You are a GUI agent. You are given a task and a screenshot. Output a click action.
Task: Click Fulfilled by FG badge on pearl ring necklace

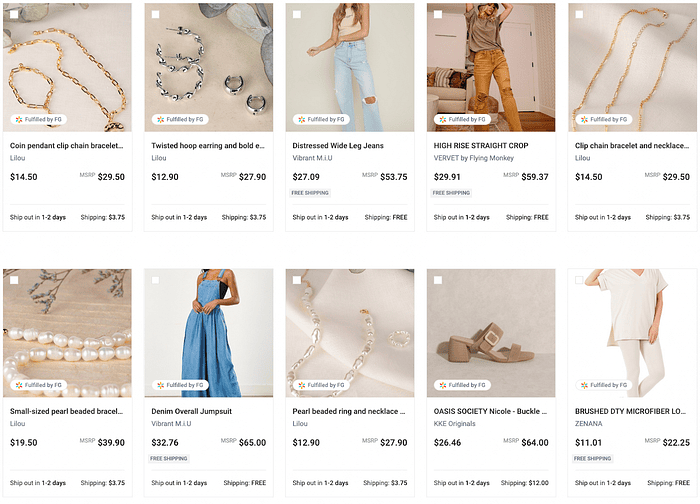322,385
